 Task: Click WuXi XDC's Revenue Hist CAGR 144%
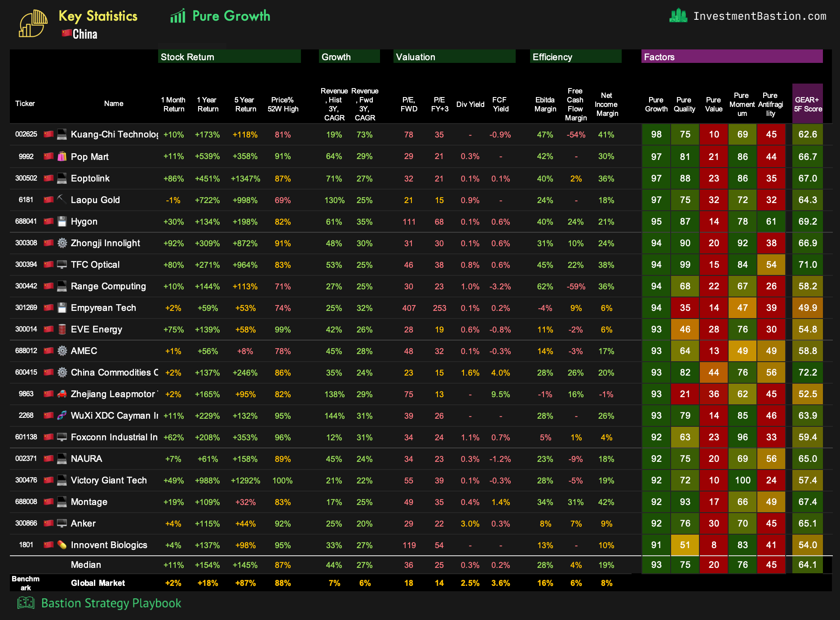pos(334,416)
